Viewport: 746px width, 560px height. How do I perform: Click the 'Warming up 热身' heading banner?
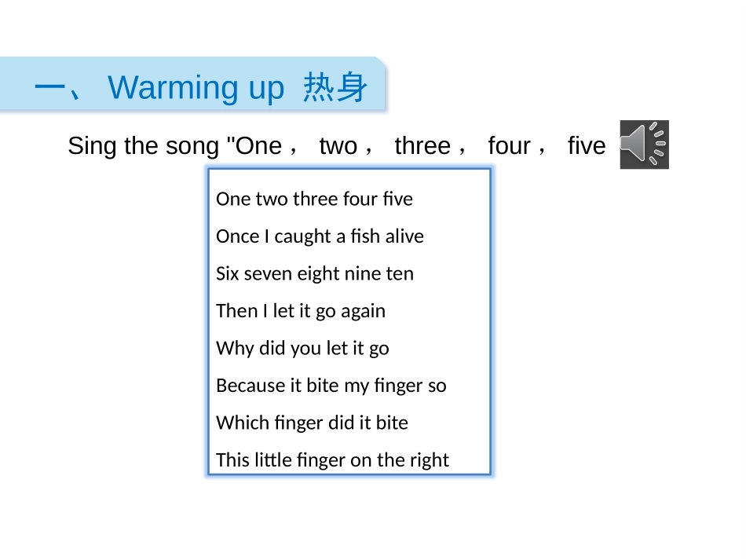pyautogui.click(x=192, y=84)
